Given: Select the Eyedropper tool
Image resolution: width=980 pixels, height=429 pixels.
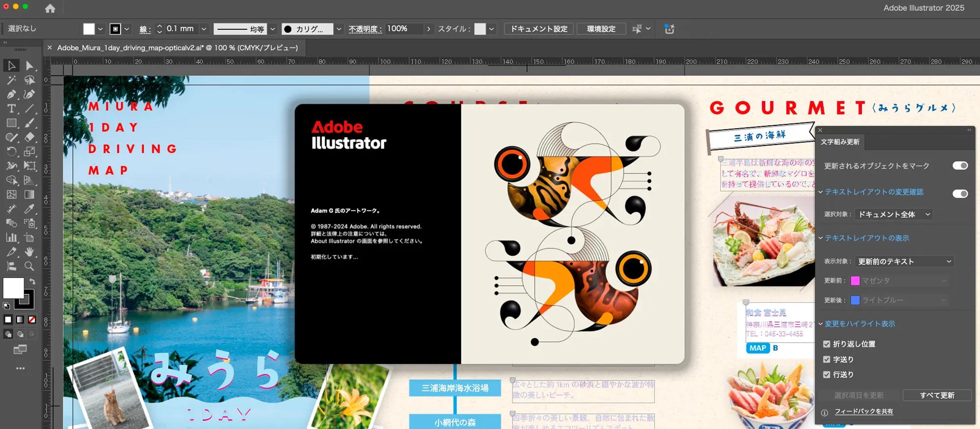Looking at the screenshot, I should click(x=29, y=209).
